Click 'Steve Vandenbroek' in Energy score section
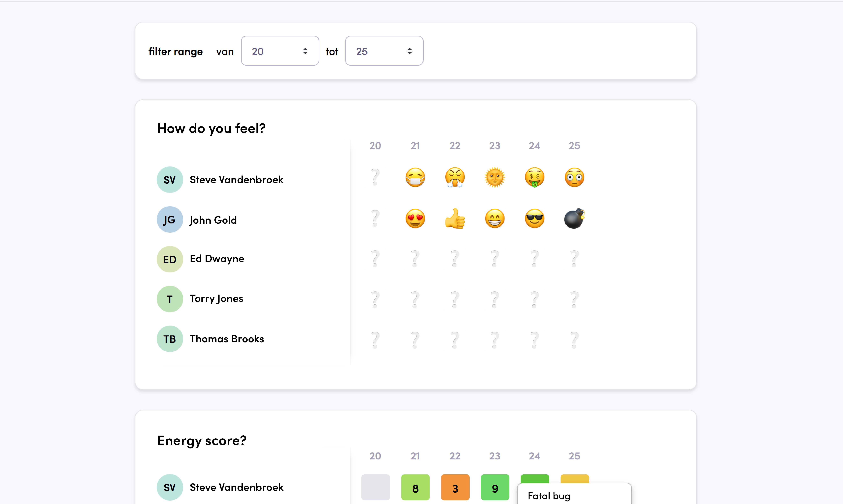843x504 pixels. (x=237, y=487)
